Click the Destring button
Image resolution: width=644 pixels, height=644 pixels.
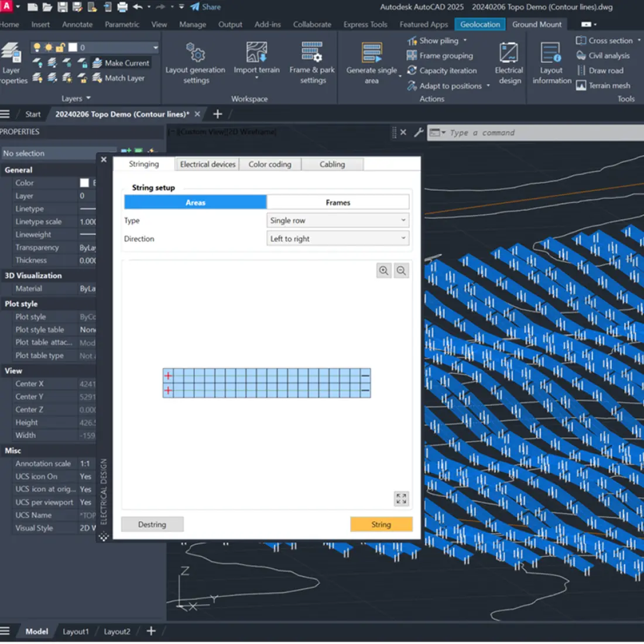pyautogui.click(x=152, y=524)
